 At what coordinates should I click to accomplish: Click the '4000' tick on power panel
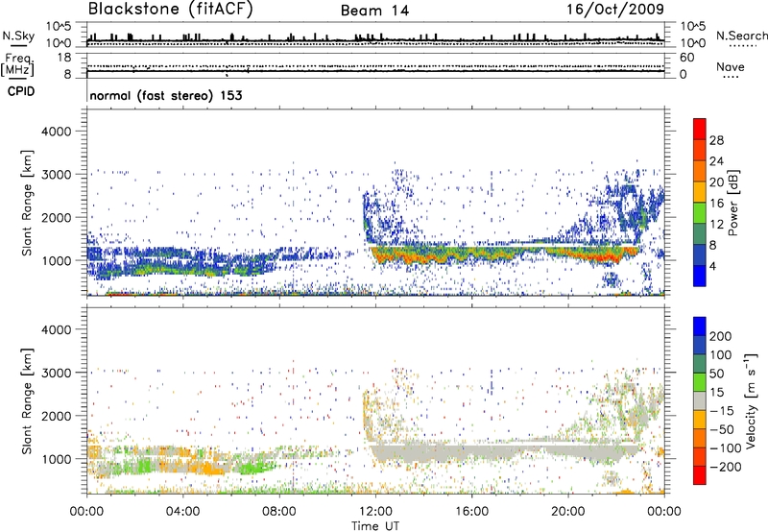coord(56,132)
